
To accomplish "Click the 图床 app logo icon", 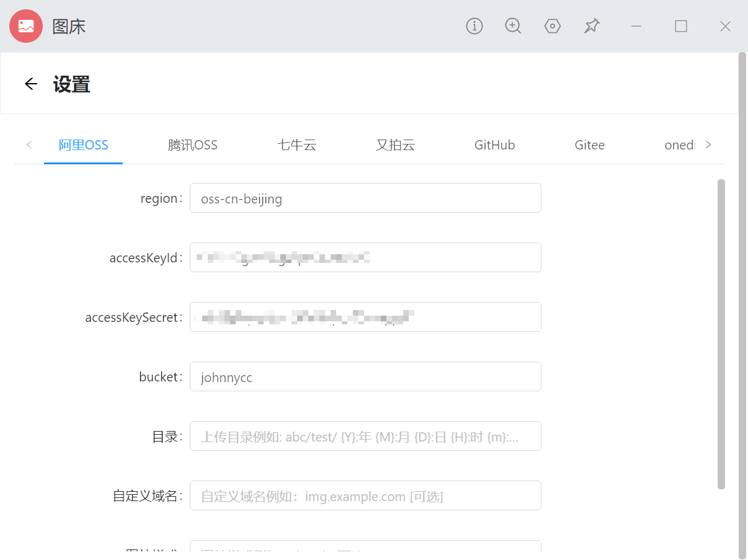I will (x=26, y=26).
